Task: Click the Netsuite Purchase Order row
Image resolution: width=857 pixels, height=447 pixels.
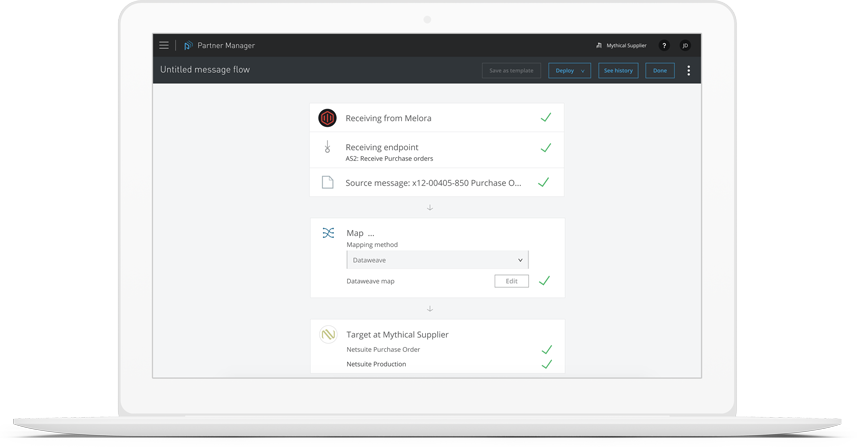Action: pyautogui.click(x=437, y=350)
